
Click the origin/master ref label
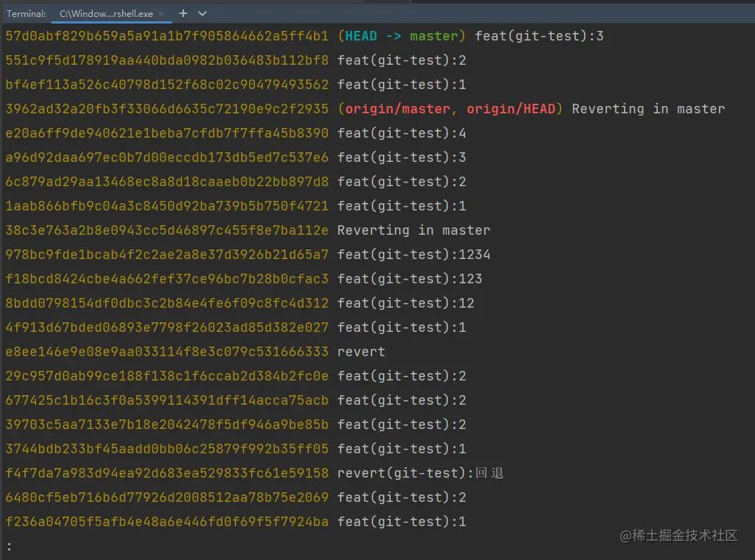pos(397,109)
